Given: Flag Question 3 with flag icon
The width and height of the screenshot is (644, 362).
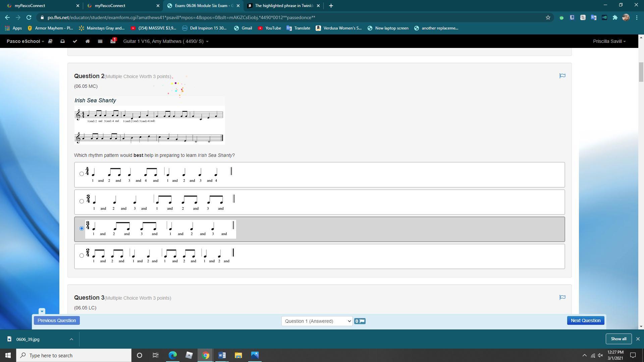Looking at the screenshot, I should pyautogui.click(x=562, y=297).
